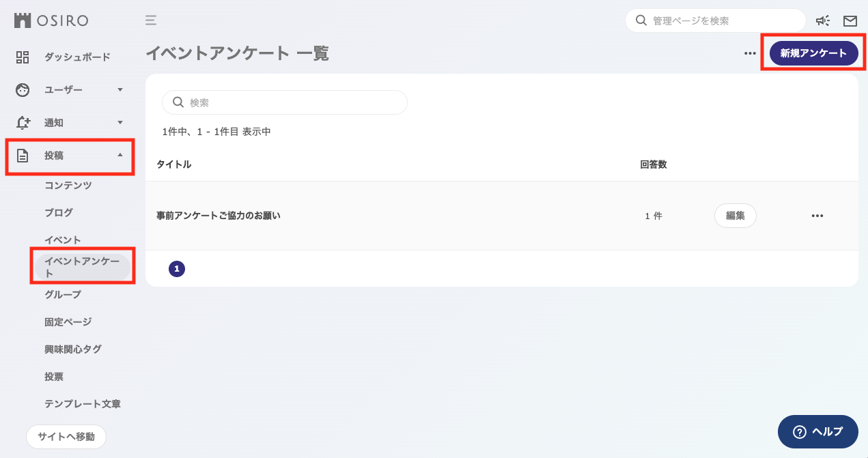
Task: Collapse the 投稿 menu section
Action: pyautogui.click(x=120, y=155)
